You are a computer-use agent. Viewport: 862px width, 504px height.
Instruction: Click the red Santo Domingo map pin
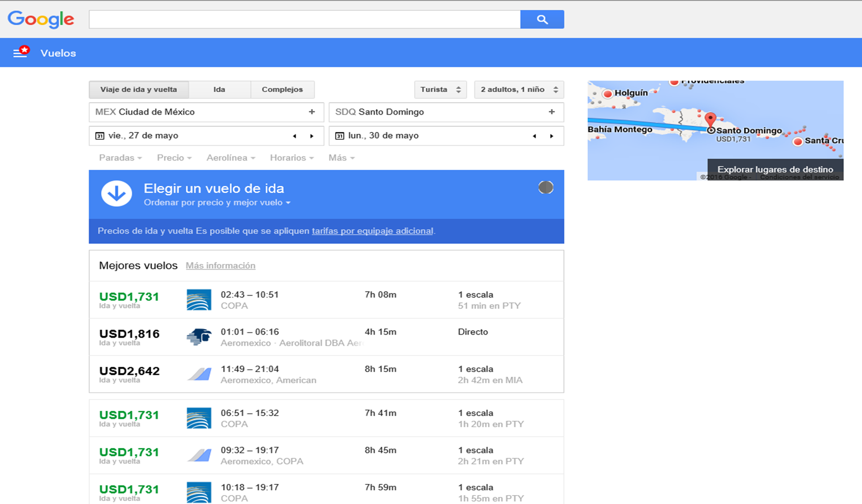click(x=710, y=119)
